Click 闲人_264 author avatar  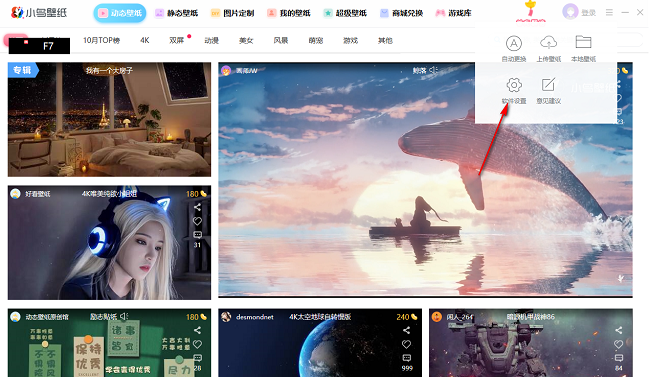[437, 317]
